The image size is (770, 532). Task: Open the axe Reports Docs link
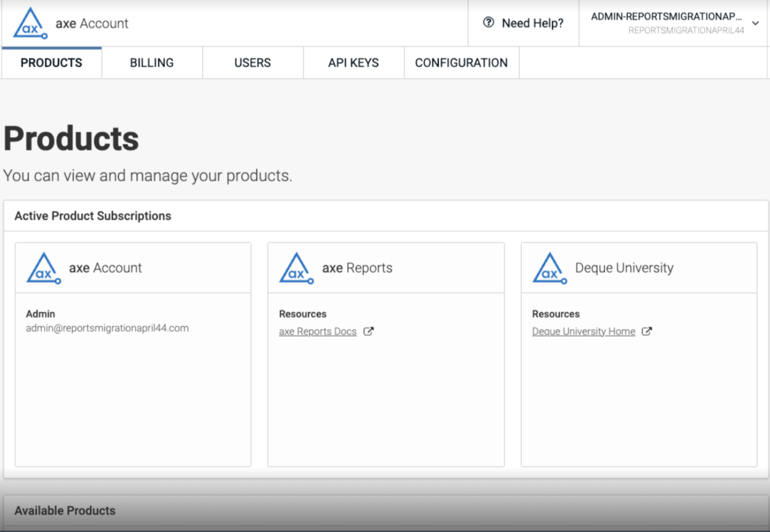[x=317, y=331]
